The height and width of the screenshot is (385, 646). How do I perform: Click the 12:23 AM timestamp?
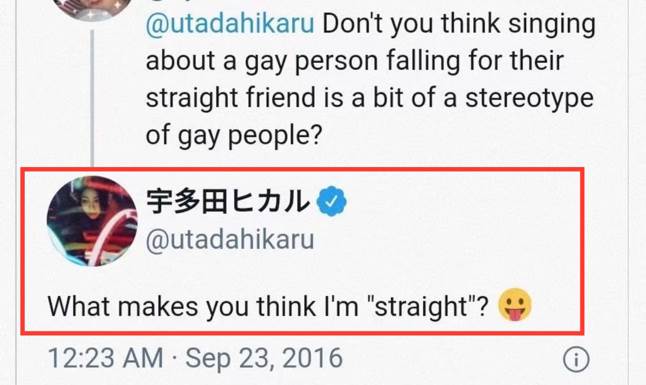pos(106,358)
